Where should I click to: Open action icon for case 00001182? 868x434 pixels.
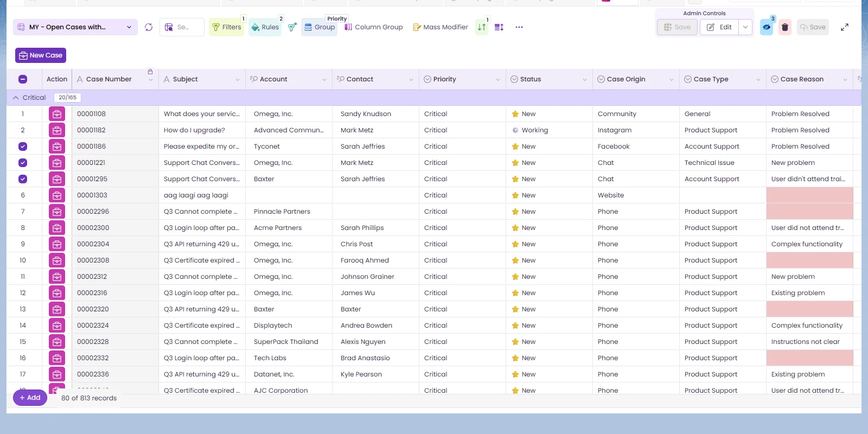pyautogui.click(x=57, y=130)
